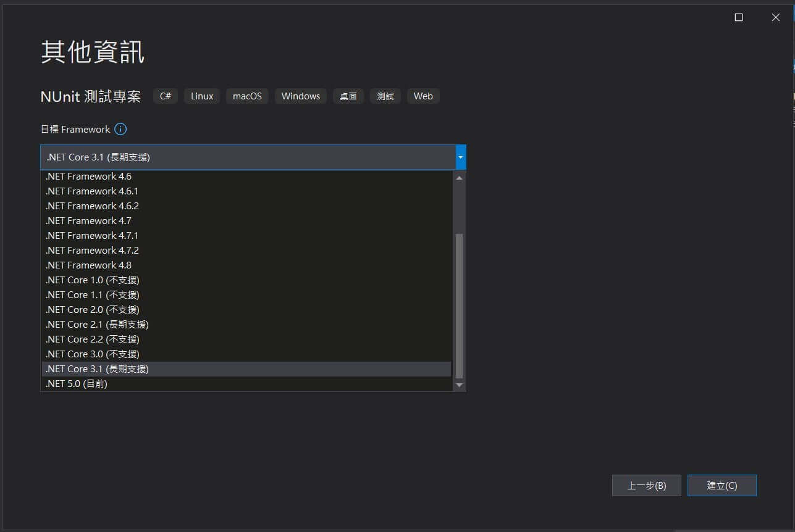795x532 pixels.
Task: Click the info icon beside 目標 Framework
Action: click(x=121, y=130)
